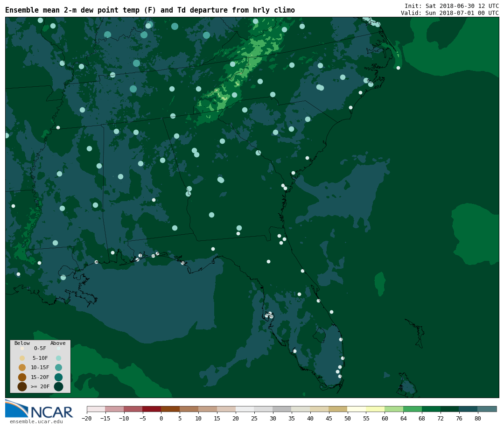The image size is (504, 427).
Task: Click the Above 10-15F teal legend circle
Action: (x=58, y=367)
